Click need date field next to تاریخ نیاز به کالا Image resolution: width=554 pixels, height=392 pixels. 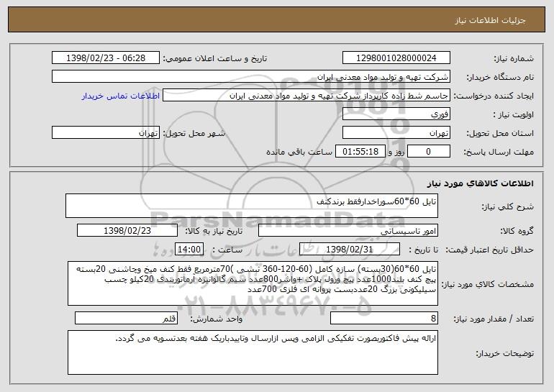click(x=127, y=231)
